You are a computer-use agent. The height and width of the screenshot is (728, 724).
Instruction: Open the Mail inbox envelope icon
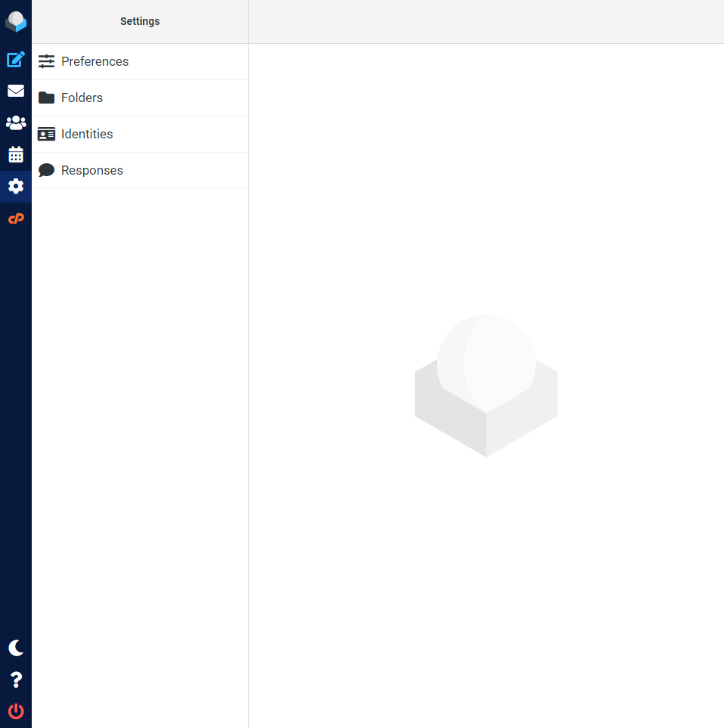[x=16, y=91]
